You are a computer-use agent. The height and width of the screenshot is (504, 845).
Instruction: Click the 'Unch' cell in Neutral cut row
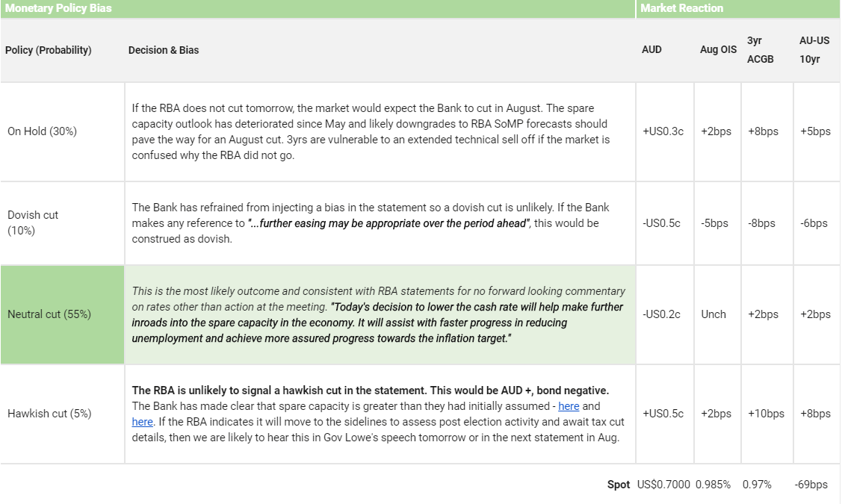point(714,314)
